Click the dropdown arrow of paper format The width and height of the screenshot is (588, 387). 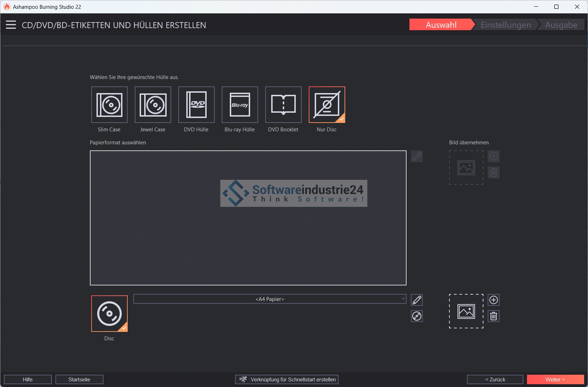(x=403, y=299)
